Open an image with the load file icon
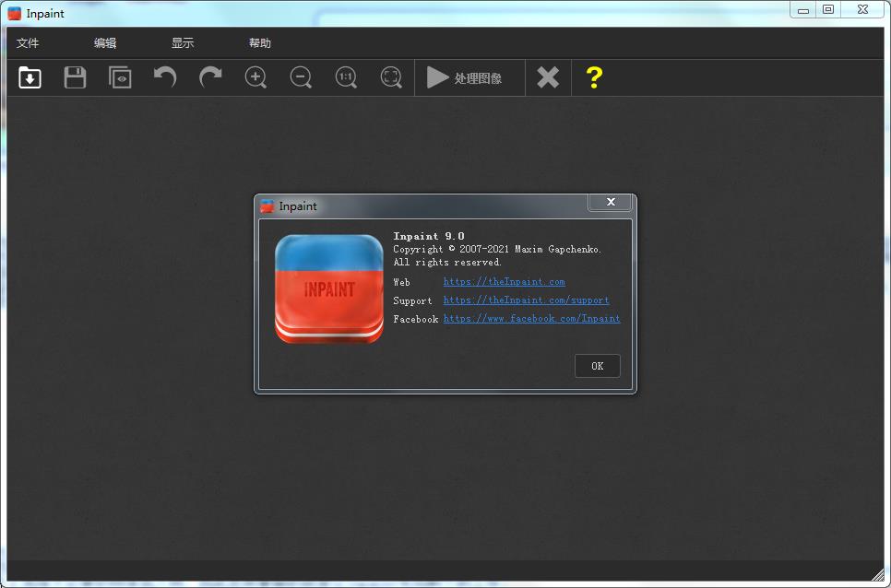This screenshot has width=891, height=588. coord(30,77)
